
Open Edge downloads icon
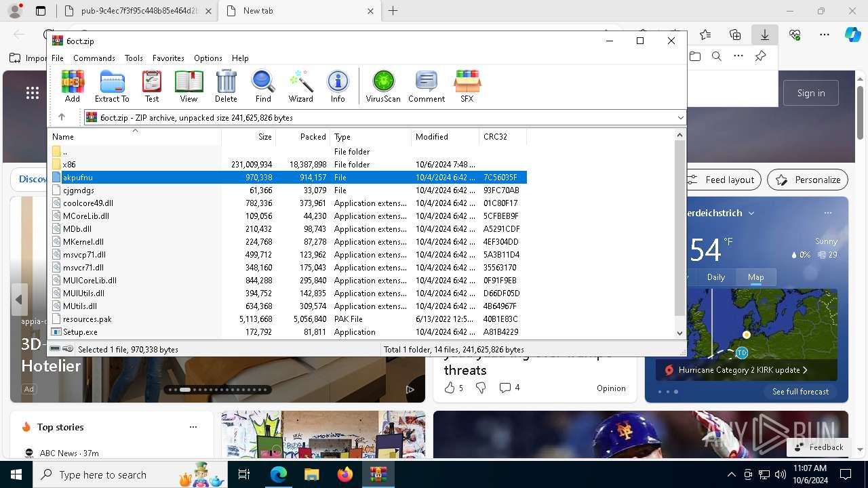pyautogui.click(x=765, y=35)
